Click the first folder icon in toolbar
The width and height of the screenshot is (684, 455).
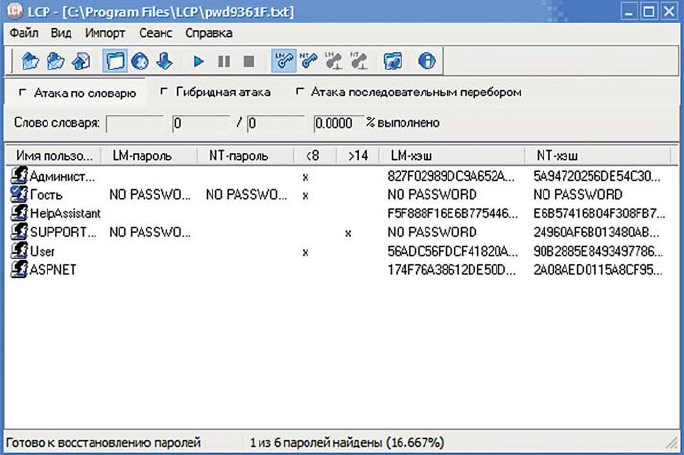point(30,61)
